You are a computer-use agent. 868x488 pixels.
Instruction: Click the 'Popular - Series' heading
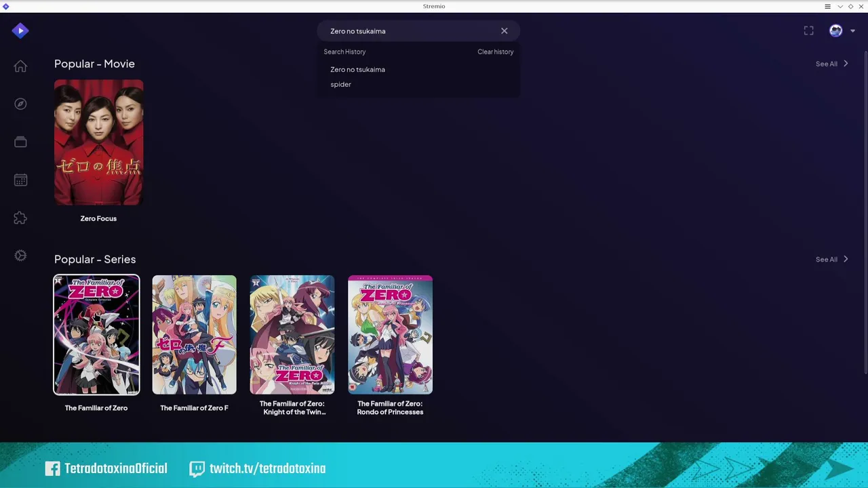click(x=95, y=259)
